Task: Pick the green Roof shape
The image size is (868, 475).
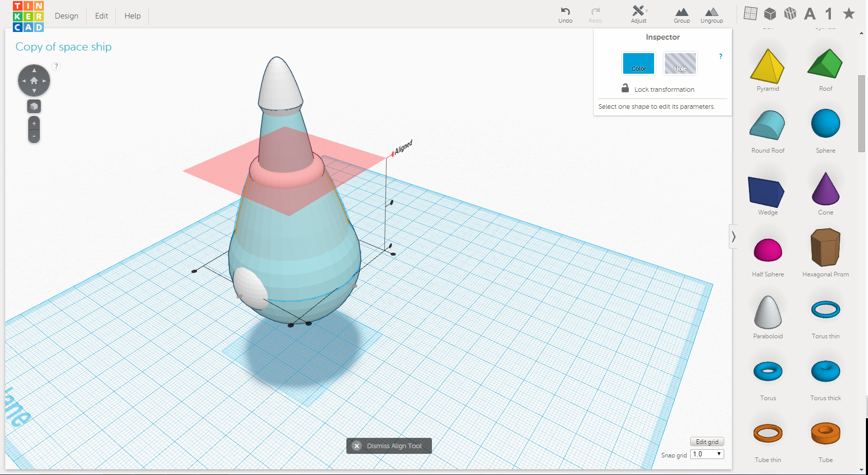Action: 825,64
